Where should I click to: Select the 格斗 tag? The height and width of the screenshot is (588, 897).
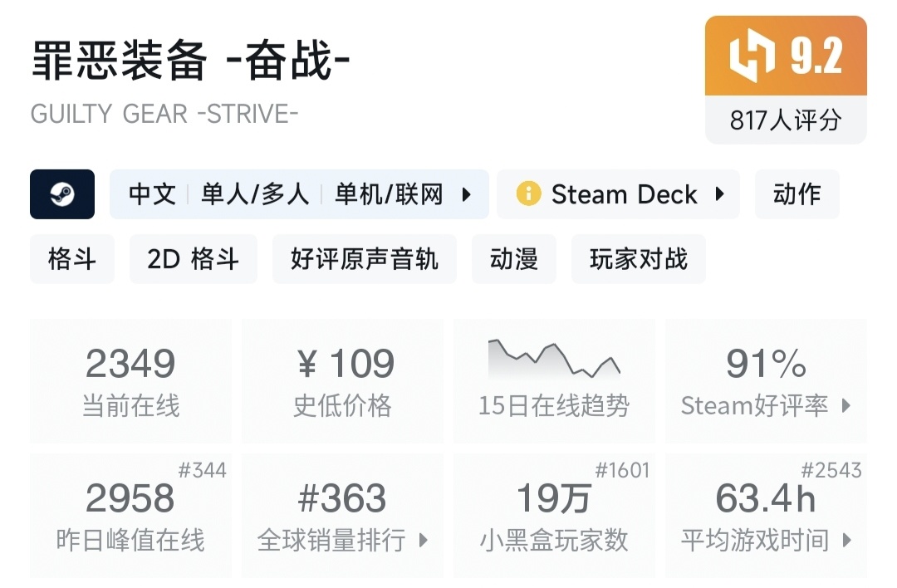tap(72, 259)
